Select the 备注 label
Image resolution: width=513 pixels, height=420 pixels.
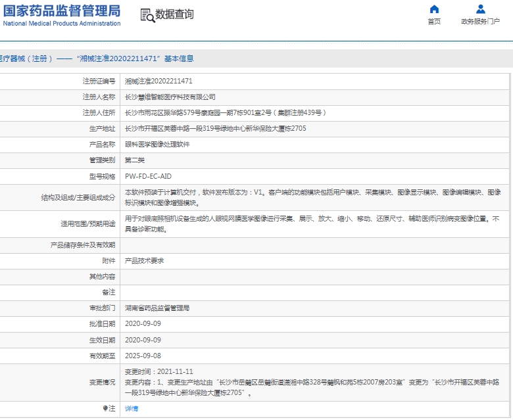click(109, 292)
